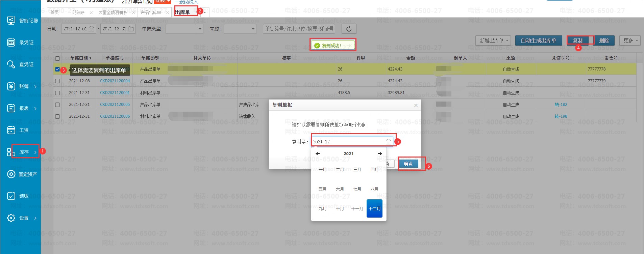Click the document number search input field
Screen dimensions: 644x254
[299, 29]
